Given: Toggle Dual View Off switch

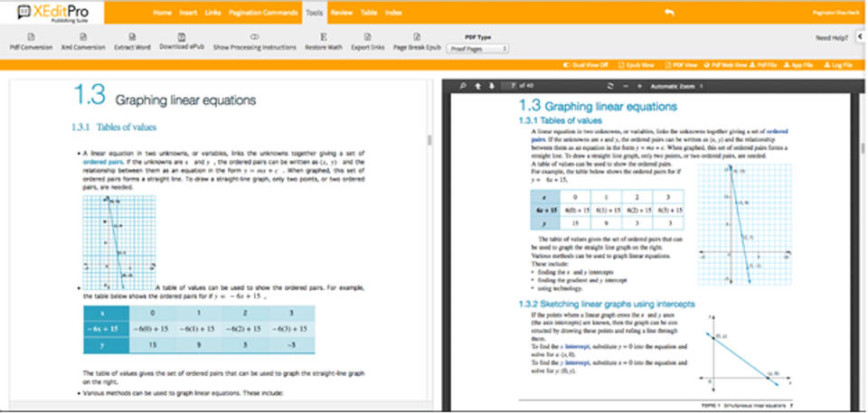Looking at the screenshot, I should pos(586,66).
